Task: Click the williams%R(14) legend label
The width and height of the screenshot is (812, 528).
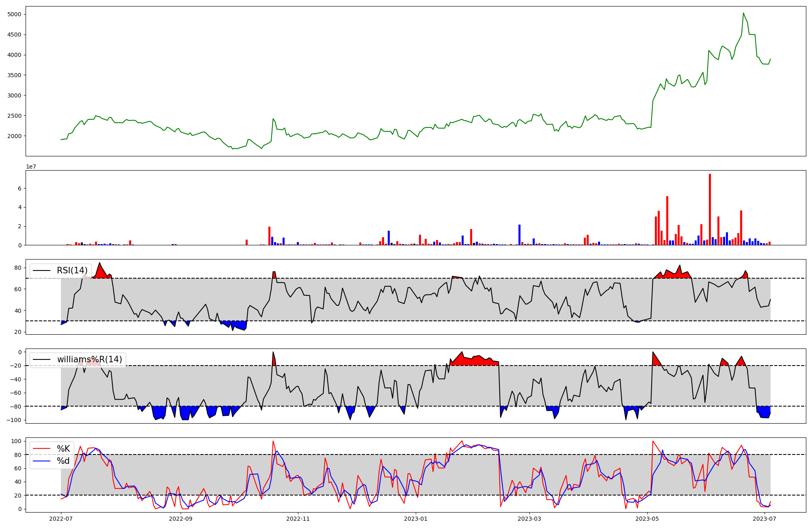Action: 89,359
